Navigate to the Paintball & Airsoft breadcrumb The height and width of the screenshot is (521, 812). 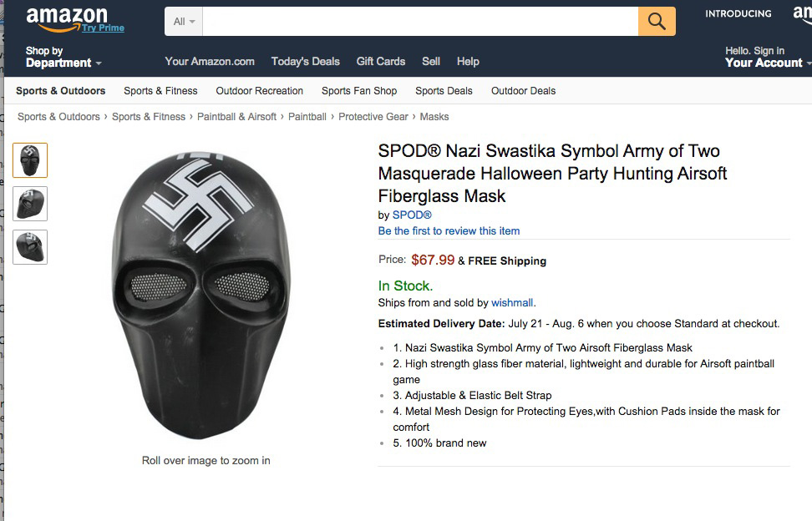236,117
